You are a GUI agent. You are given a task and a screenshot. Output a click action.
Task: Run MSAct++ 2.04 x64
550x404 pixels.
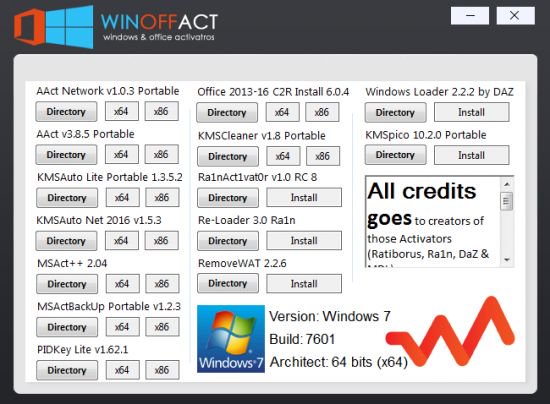122,284
